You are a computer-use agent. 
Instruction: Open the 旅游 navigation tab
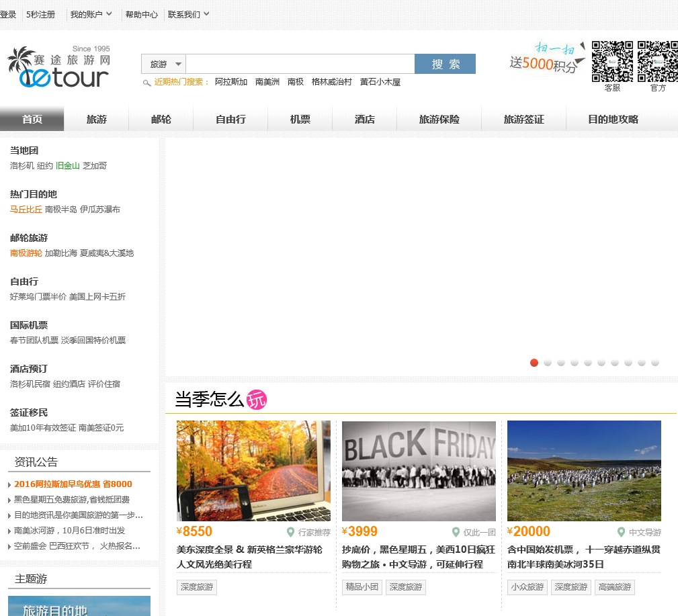(96, 120)
